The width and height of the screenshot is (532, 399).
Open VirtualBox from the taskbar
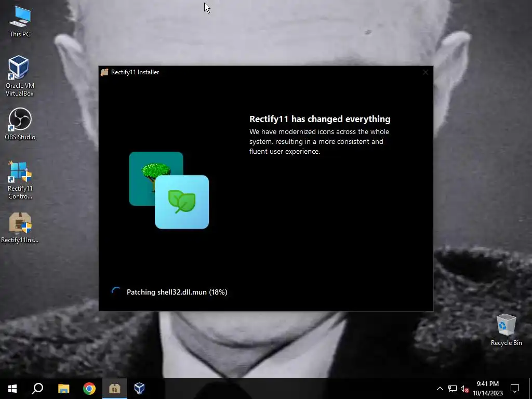tap(139, 389)
